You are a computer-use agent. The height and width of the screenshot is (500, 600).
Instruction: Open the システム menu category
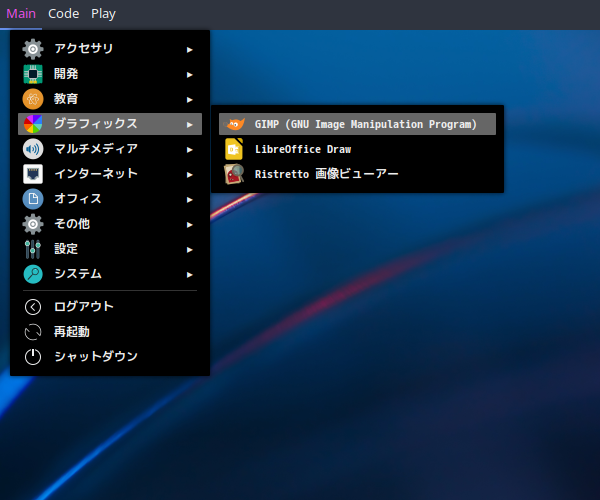tap(110, 274)
